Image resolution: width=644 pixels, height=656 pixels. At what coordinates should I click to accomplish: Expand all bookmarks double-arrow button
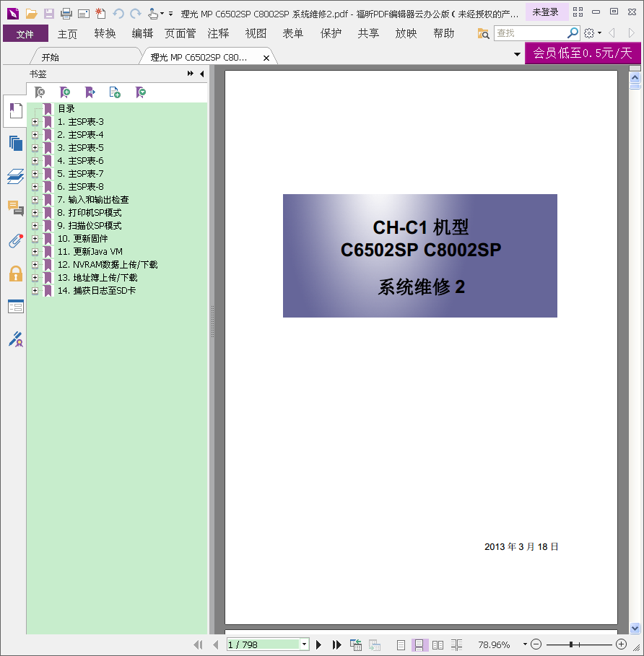191,74
